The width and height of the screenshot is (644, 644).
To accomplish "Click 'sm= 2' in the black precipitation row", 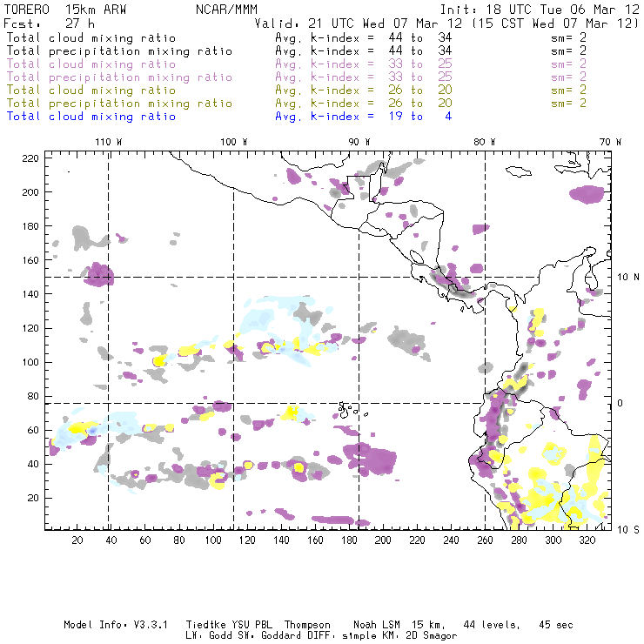I will click(568, 51).
